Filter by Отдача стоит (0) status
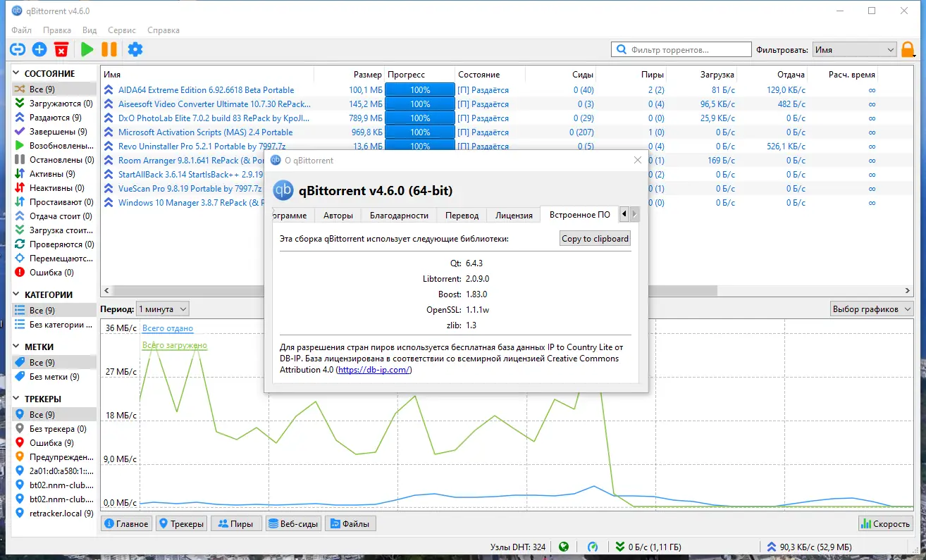Image resolution: width=926 pixels, height=560 pixels. pos(54,216)
